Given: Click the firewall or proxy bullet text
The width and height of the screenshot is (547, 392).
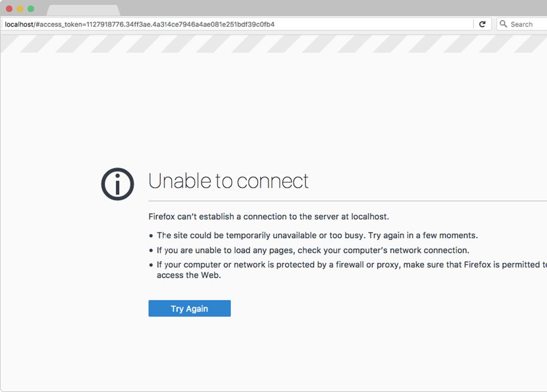Looking at the screenshot, I should click(347, 265).
